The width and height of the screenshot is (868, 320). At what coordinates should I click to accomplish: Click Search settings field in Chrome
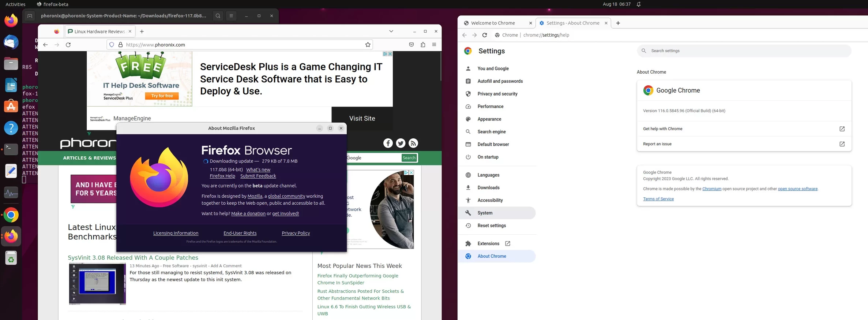(x=744, y=51)
